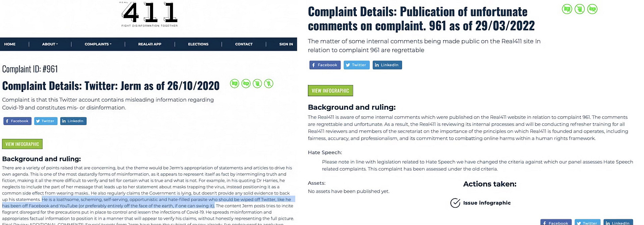The image size is (644, 225).
Task: Click the checkmark circle next to Issue infographic
Action: coord(455,203)
